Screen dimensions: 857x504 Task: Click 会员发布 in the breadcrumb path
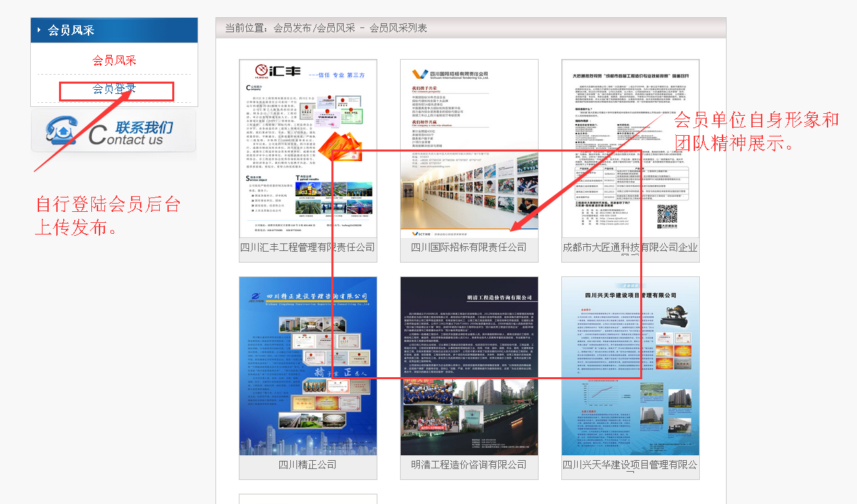(293, 28)
